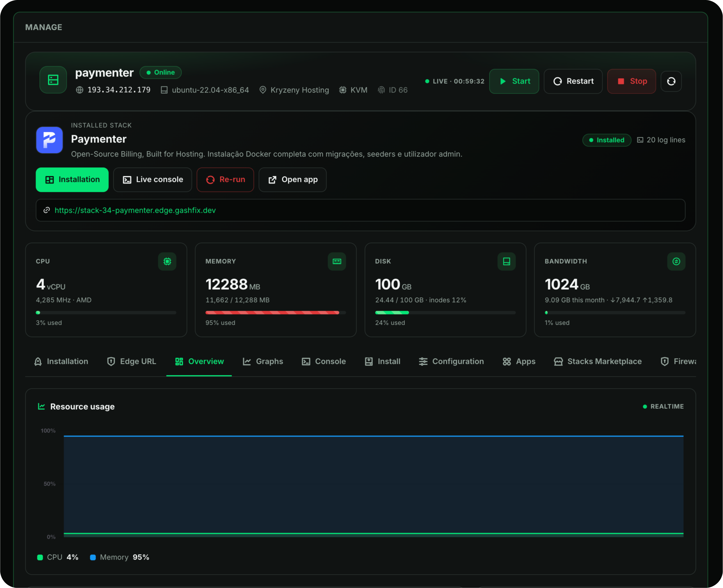Switch to the Apps tab
Screen dimensions: 723x588
[519, 362]
